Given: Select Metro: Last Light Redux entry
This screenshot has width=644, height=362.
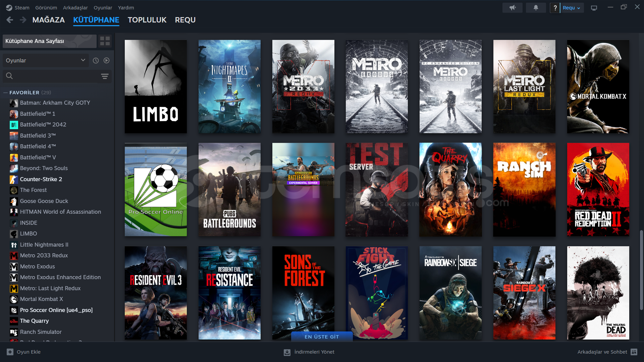Looking at the screenshot, I should click(x=50, y=288).
